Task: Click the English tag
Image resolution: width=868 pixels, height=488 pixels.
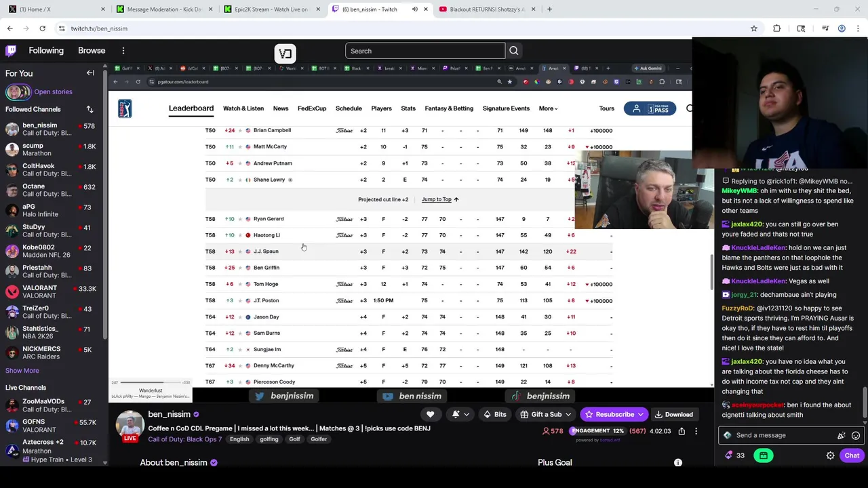Action: click(x=239, y=439)
